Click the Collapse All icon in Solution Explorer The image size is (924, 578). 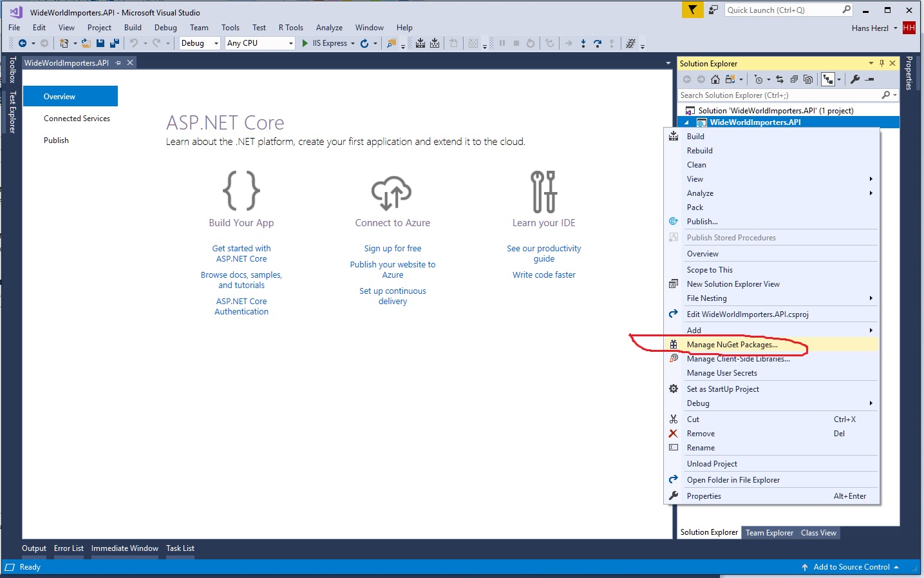[x=794, y=79]
